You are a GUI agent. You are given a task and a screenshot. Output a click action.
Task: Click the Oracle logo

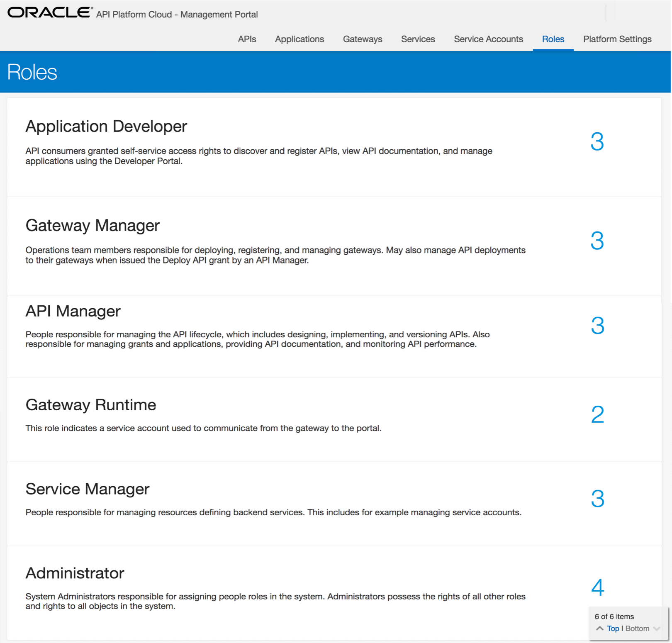(50, 12)
